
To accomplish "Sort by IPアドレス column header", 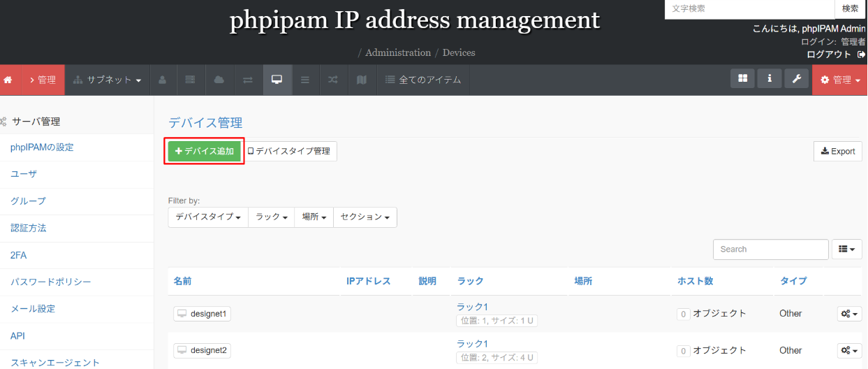I will tap(368, 281).
